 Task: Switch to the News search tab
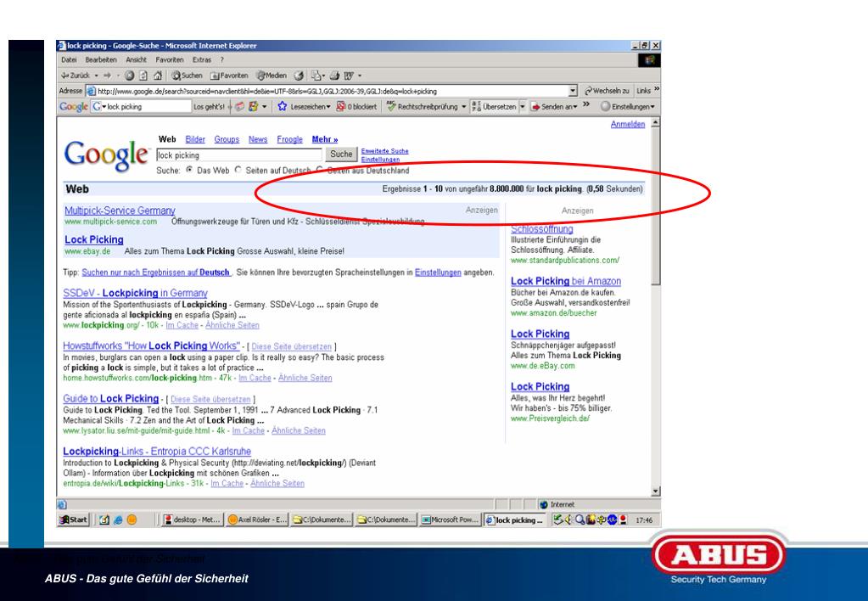pos(257,139)
